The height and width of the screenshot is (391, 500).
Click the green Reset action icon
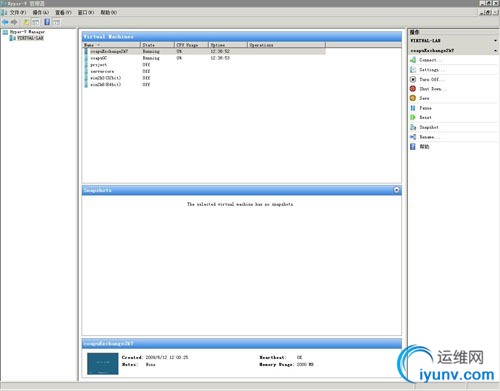(413, 117)
